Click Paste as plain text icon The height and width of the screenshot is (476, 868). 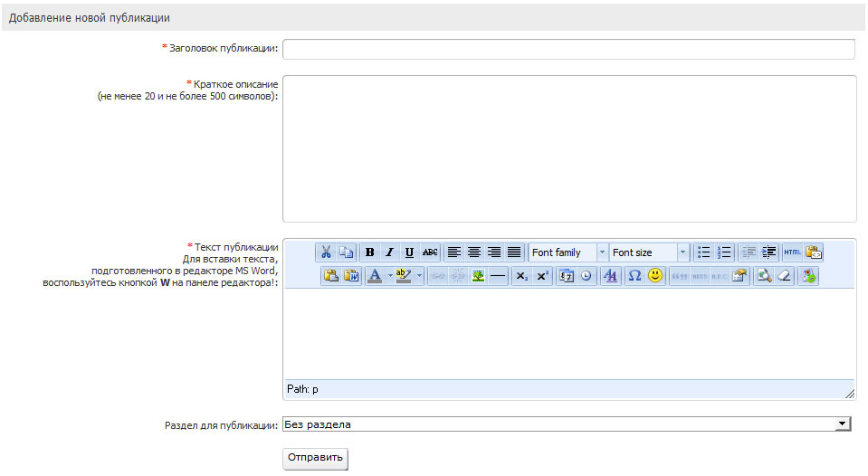331,276
